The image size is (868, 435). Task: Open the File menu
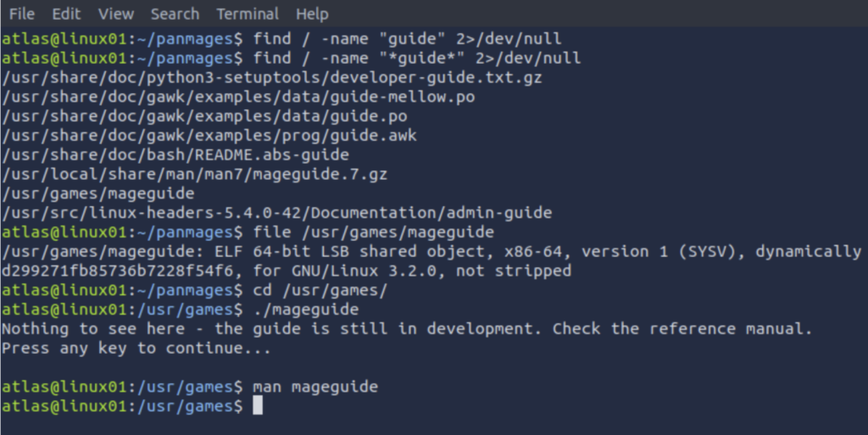click(21, 14)
